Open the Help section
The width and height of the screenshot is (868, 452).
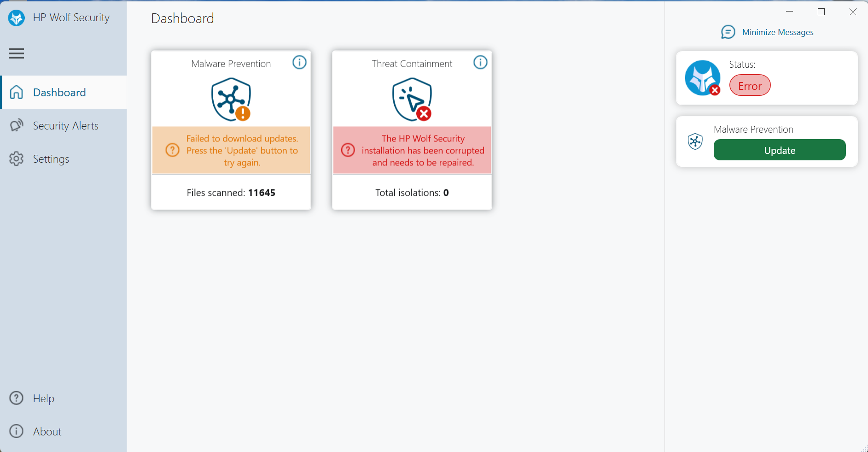43,398
